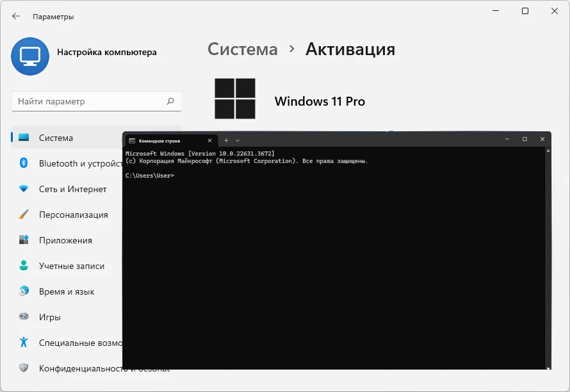
Task: Click the Найти параметр search field
Action: coord(96,101)
